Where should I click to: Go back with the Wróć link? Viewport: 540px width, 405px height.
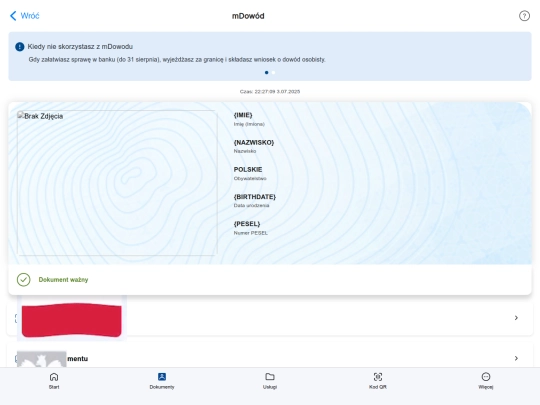(25, 16)
